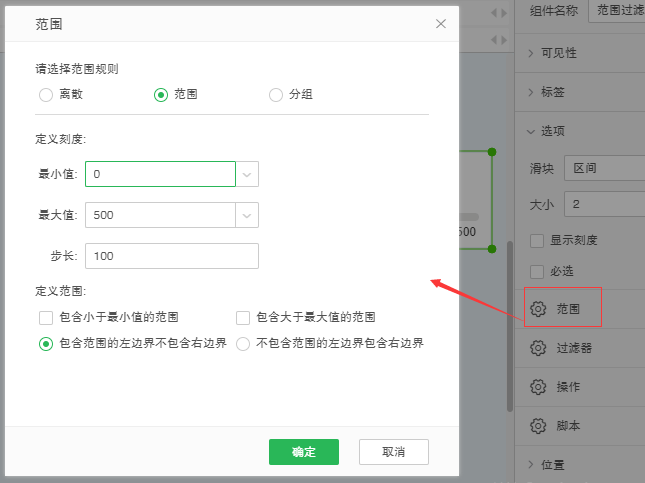This screenshot has width=645, height=483.
Task: Expand the 标签 section
Action: click(531, 92)
